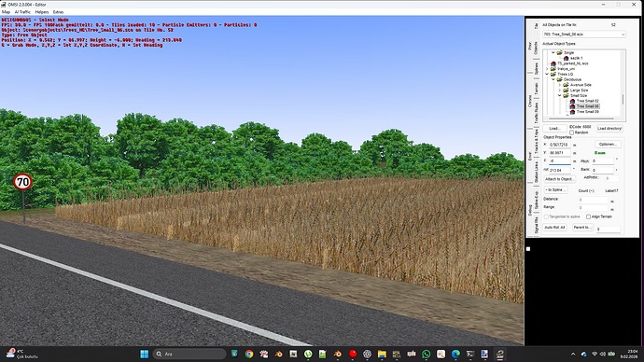Click the Z height input field

(559, 161)
